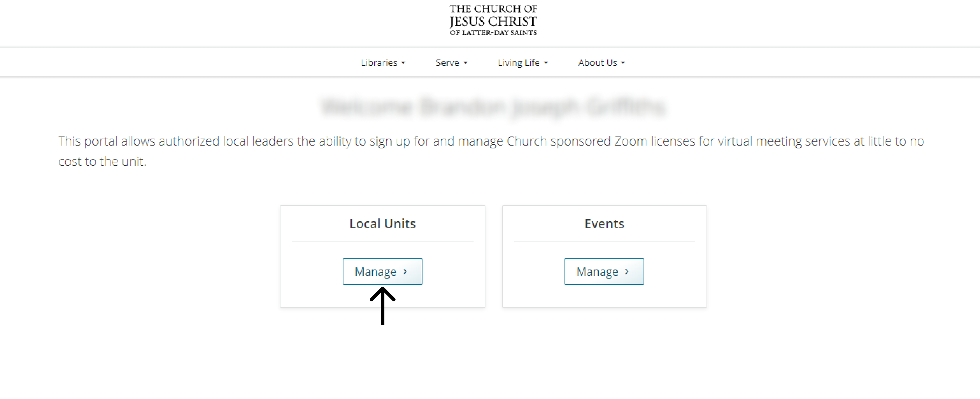Click the blurred welcome heading
The height and width of the screenshot is (399, 980).
coord(493,107)
